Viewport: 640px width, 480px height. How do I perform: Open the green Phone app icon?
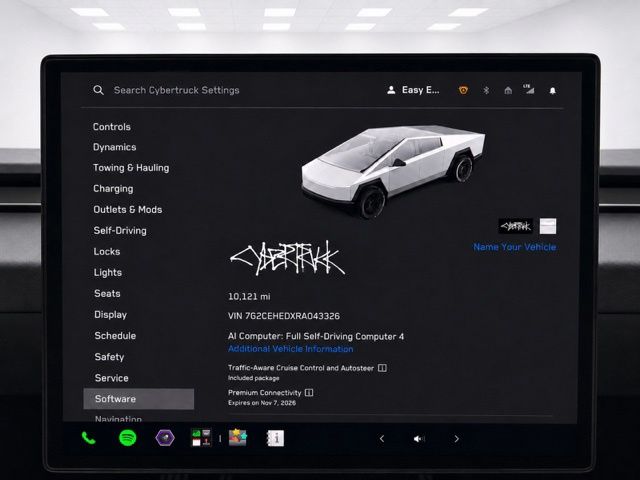tap(89, 438)
